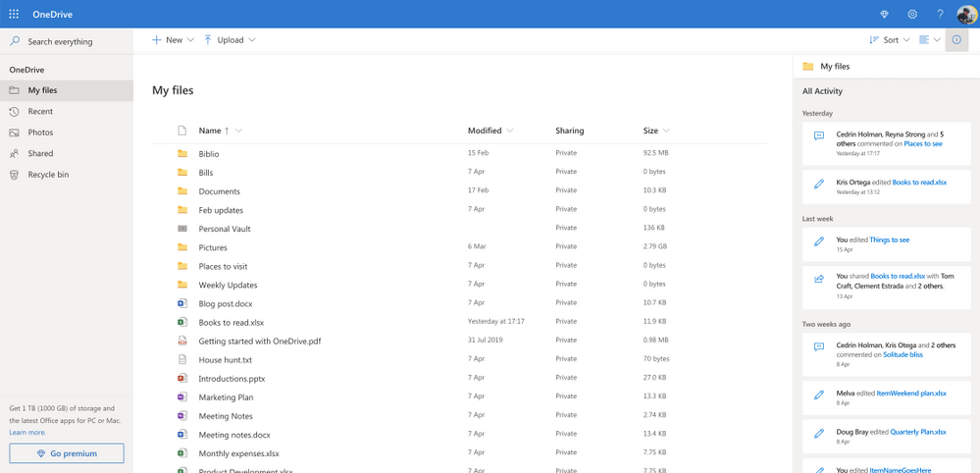Click the OneDrive heading in sidebar
The height and width of the screenshot is (473, 980).
(x=26, y=70)
